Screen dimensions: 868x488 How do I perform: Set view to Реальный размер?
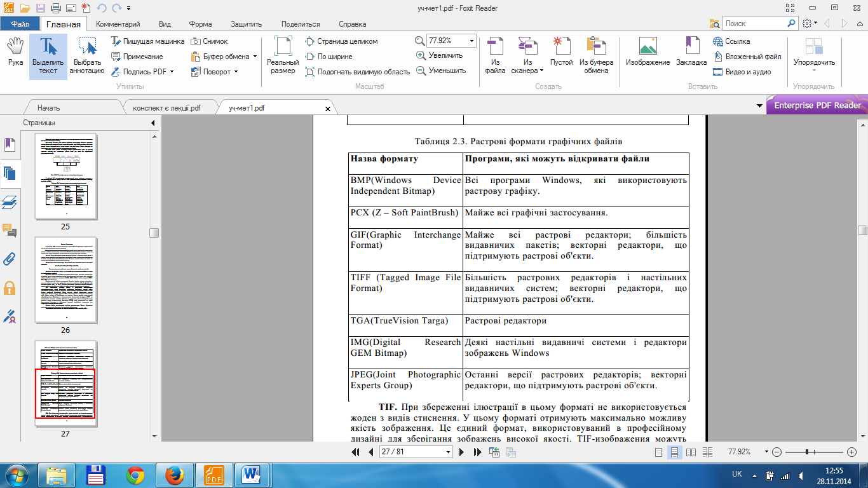coord(283,57)
